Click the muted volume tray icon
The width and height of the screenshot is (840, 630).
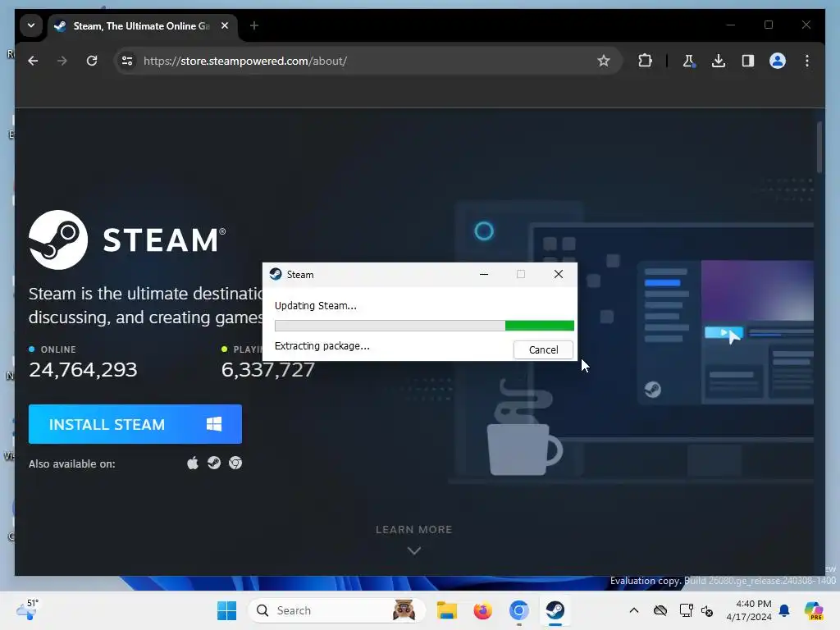(706, 610)
